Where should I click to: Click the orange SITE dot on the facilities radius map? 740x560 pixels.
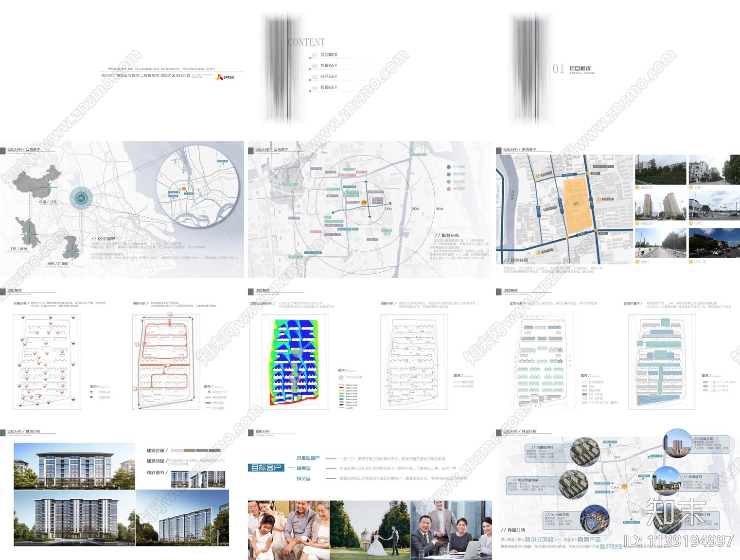point(364,202)
